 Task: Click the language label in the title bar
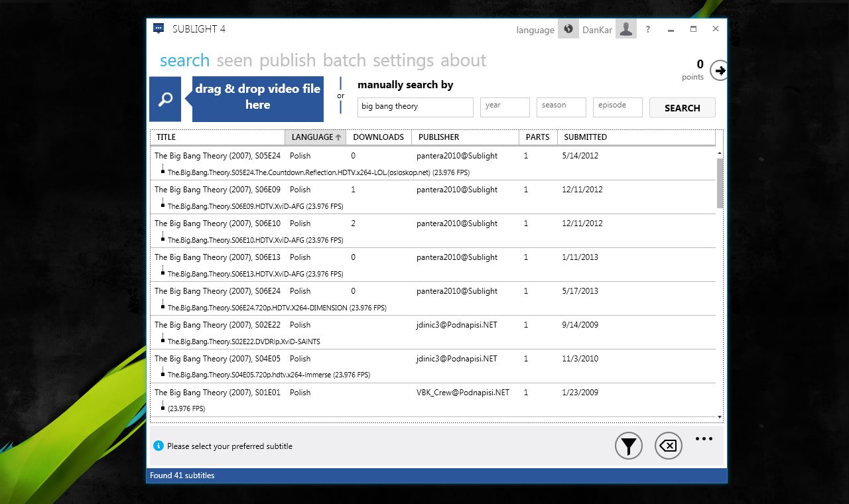pos(535,29)
